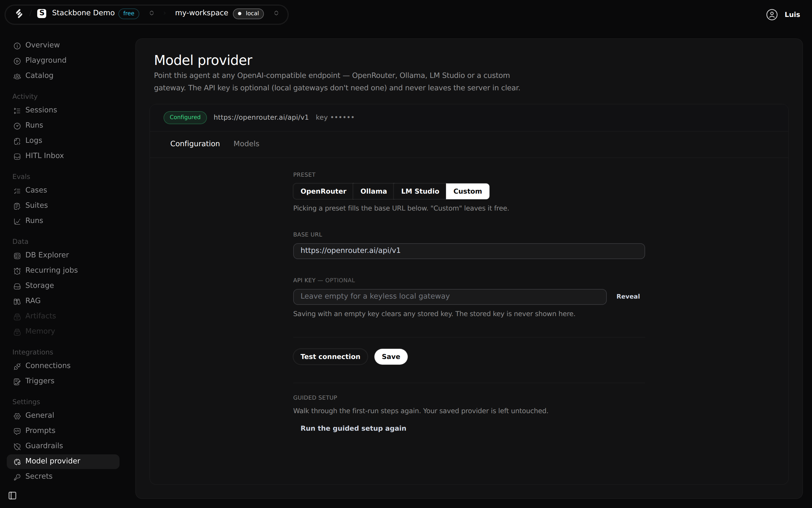The height and width of the screenshot is (508, 812).
Task: Switch to the Models tab
Action: click(x=246, y=144)
